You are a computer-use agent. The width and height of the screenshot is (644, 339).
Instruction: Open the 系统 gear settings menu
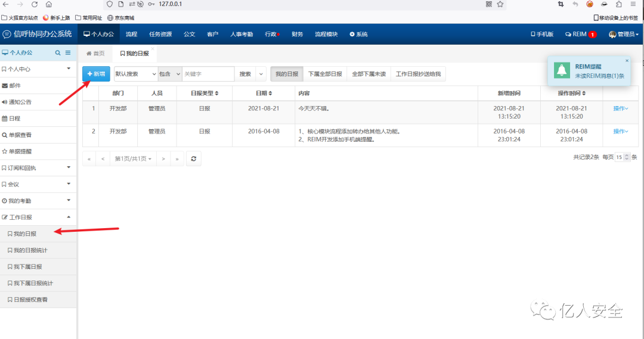[x=358, y=35]
